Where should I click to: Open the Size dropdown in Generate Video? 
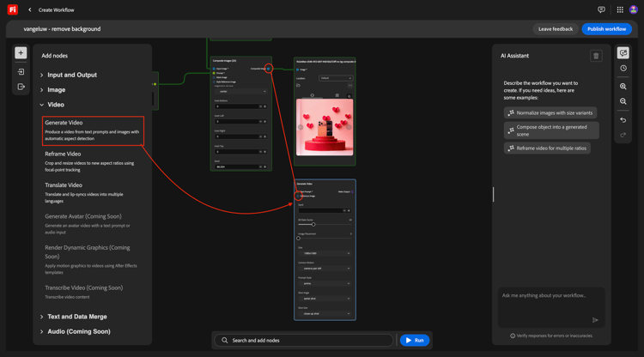tap(325, 253)
